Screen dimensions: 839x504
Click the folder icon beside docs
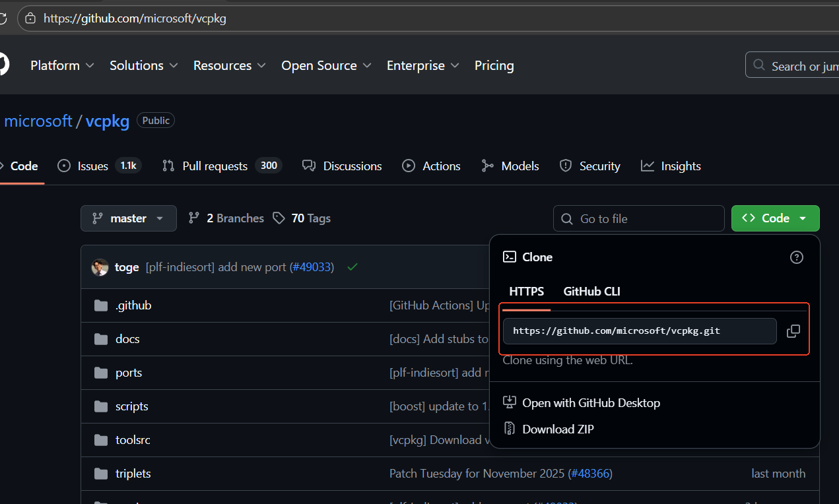101,339
